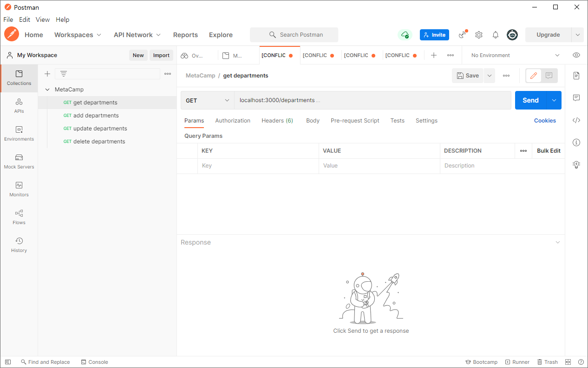Image resolution: width=588 pixels, height=368 pixels.
Task: Switch to the Authorization tab
Action: (233, 121)
